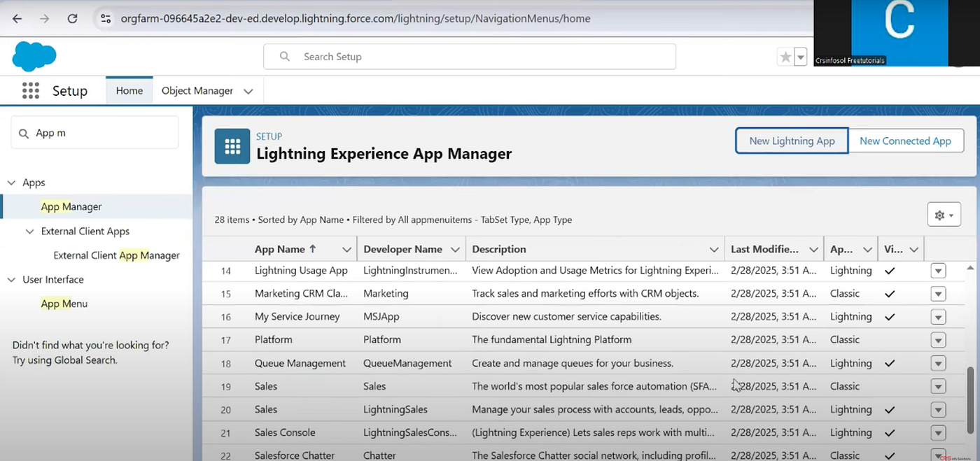Open the App Launcher dots icon
980x461 pixels.
pos(30,90)
